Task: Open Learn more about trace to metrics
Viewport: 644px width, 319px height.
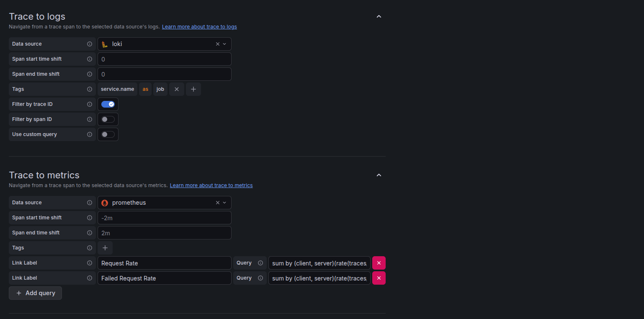Action: pyautogui.click(x=211, y=185)
